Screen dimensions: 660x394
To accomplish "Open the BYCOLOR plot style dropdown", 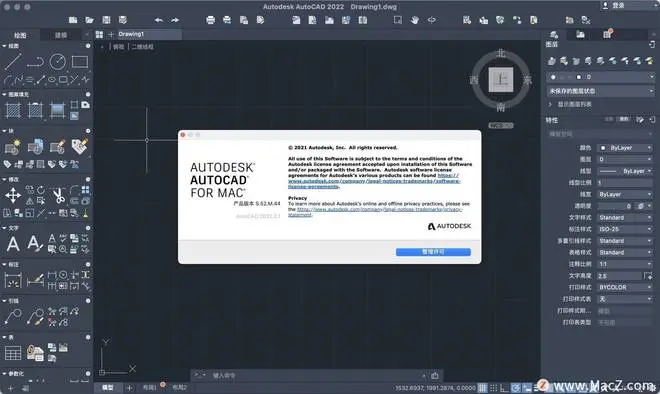I will [625, 287].
